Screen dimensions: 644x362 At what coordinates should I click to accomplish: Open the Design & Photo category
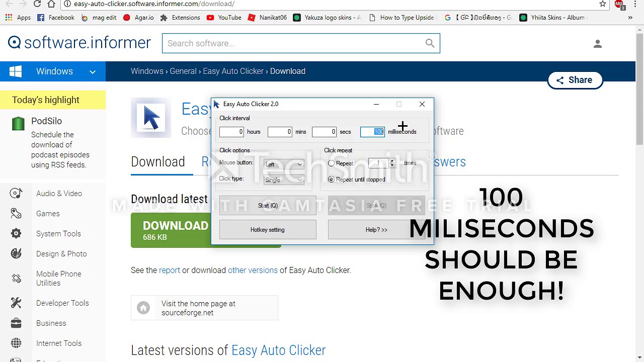(61, 254)
